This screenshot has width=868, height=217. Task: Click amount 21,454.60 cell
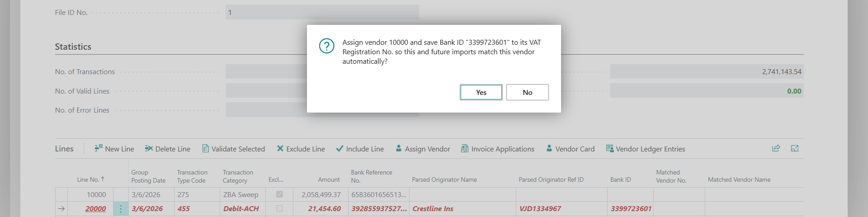pos(321,208)
